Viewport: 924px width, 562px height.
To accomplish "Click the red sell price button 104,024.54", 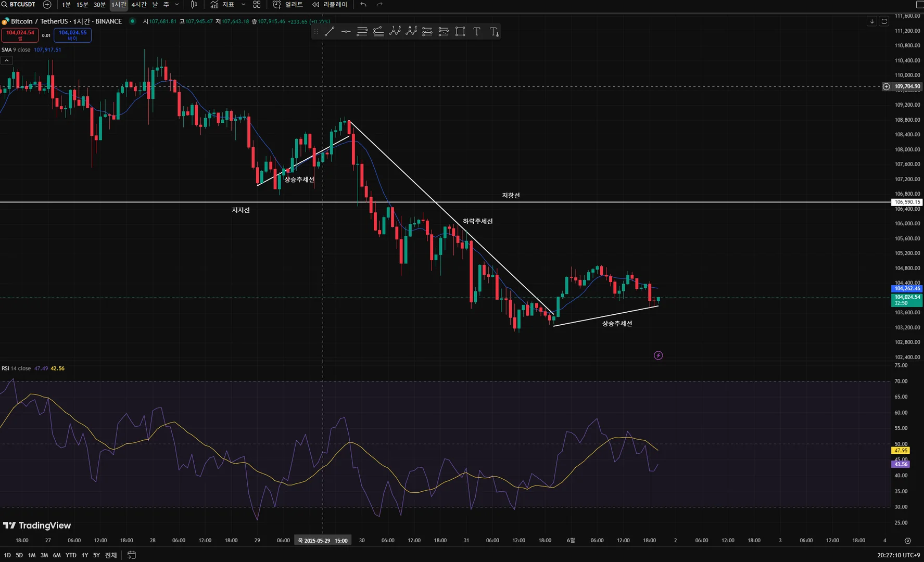I will point(20,35).
